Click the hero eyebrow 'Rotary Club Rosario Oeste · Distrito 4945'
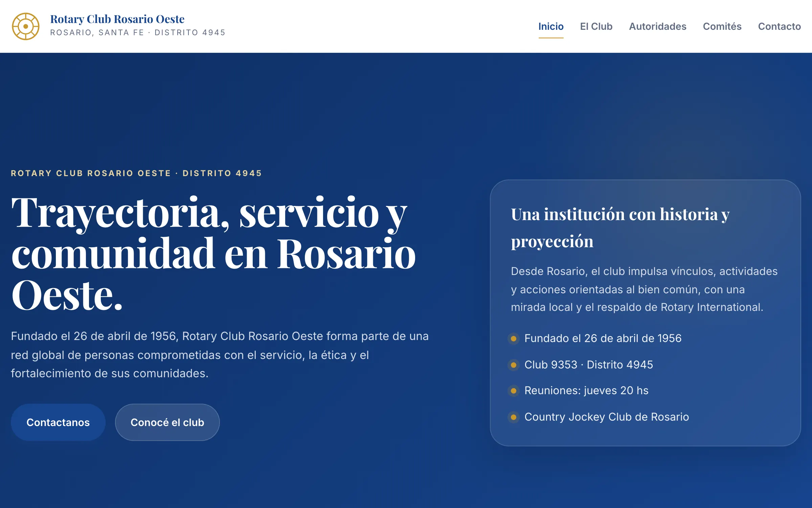This screenshot has width=812, height=508. [x=136, y=173]
